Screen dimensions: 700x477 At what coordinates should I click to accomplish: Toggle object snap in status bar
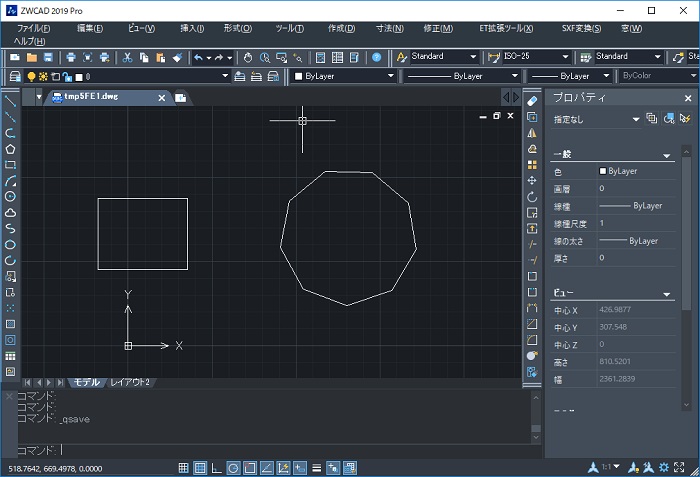tap(250, 468)
